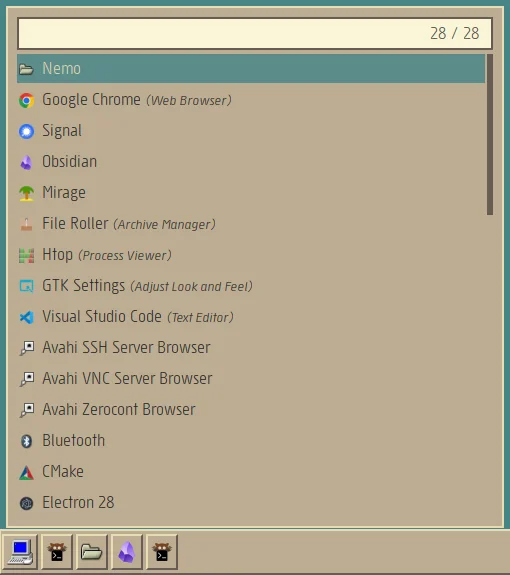Select the Electron 28 entry
Image resolution: width=510 pixels, height=575 pixels.
pyautogui.click(x=251, y=503)
